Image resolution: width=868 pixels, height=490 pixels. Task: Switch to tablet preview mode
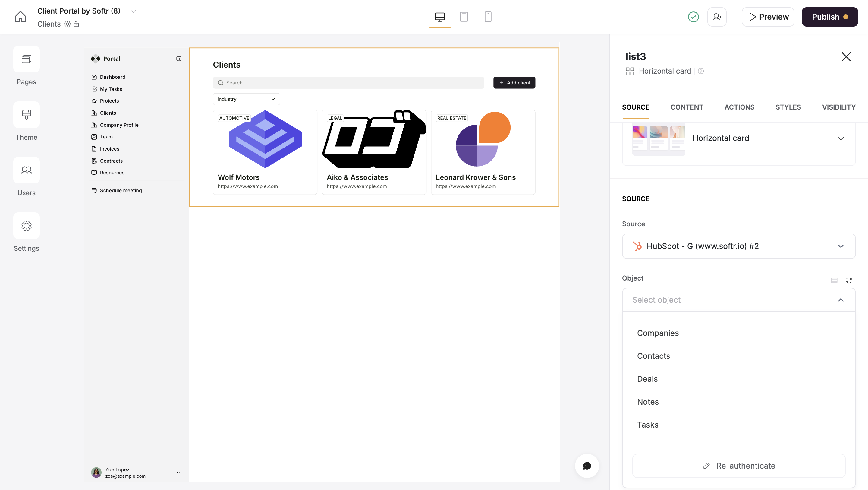[464, 17]
